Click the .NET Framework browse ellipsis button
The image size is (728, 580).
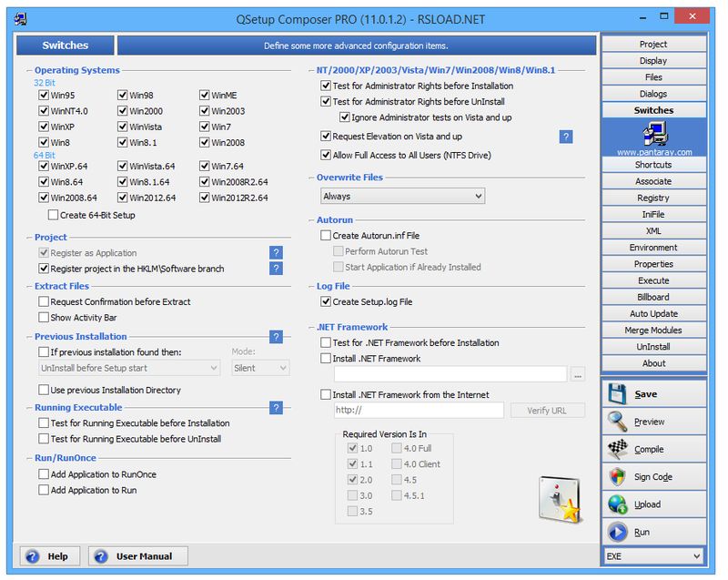point(578,374)
